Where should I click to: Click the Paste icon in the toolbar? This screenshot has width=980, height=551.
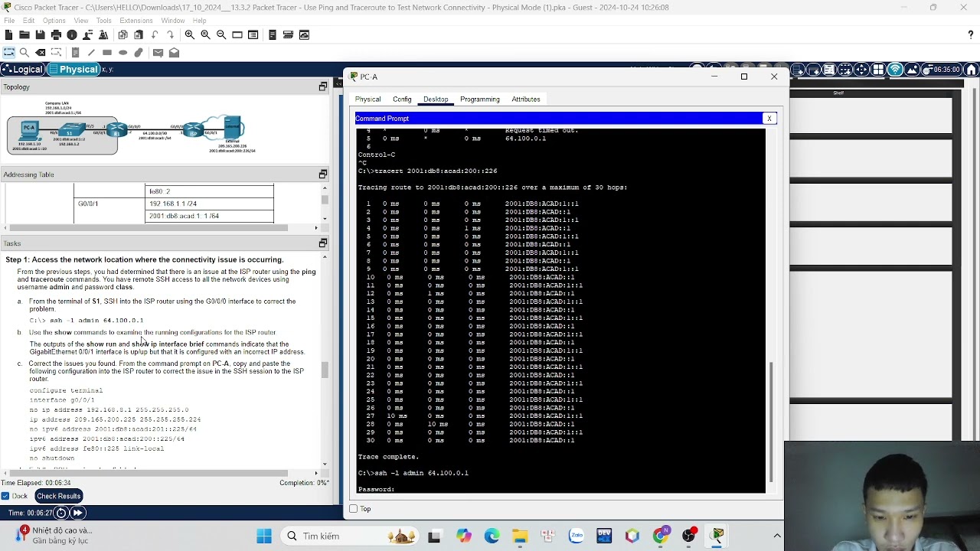139,35
